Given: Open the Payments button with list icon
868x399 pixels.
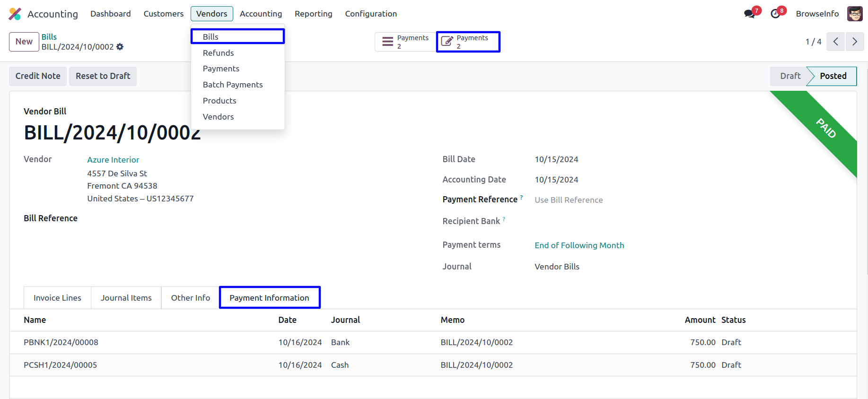Looking at the screenshot, I should point(405,42).
